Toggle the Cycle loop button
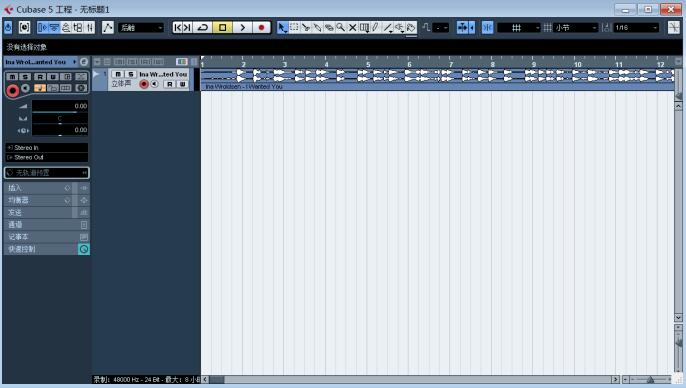 coord(203,28)
